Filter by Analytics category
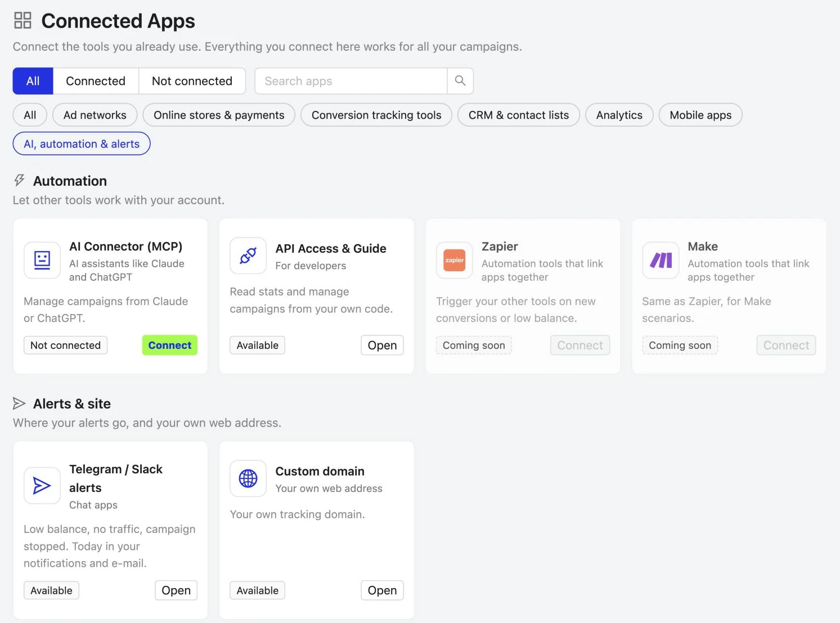This screenshot has height=623, width=840. point(619,115)
